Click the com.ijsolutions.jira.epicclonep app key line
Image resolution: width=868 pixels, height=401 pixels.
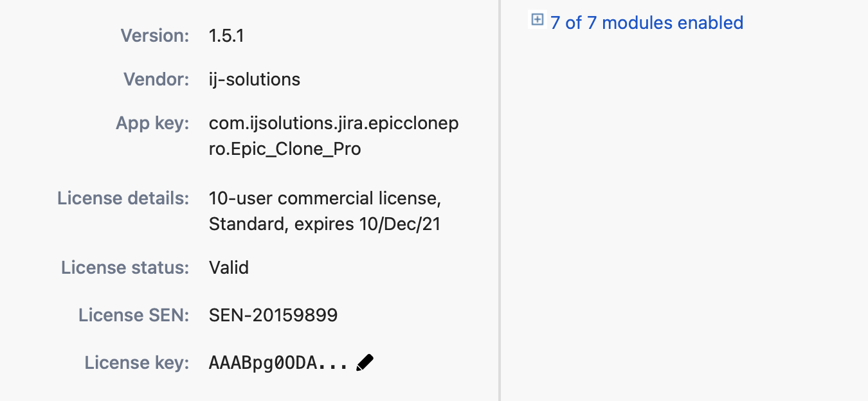(x=334, y=123)
